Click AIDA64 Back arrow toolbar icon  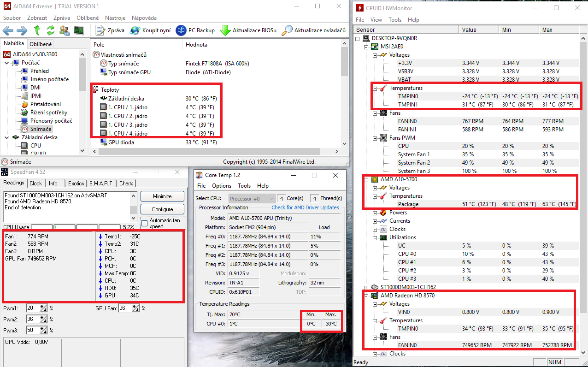(x=8, y=30)
